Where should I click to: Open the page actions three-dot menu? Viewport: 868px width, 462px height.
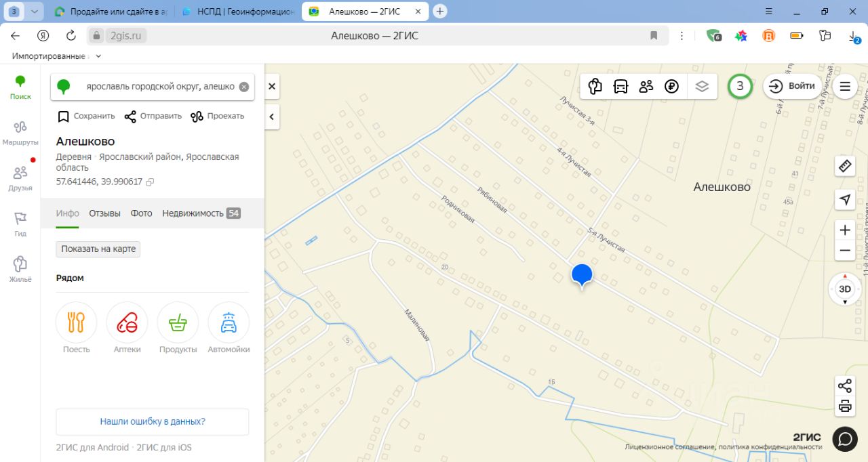click(x=682, y=36)
